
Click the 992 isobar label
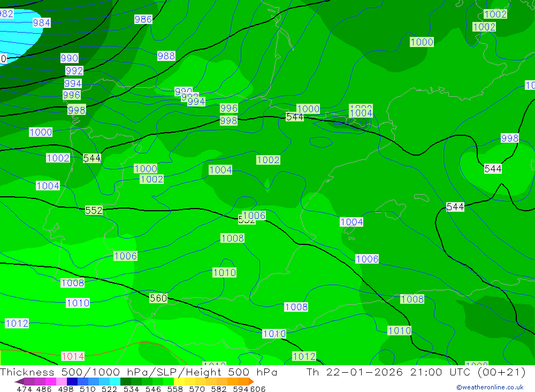(74, 71)
